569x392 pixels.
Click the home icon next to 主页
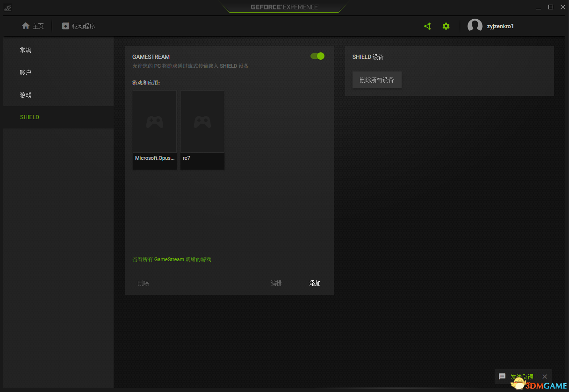[x=26, y=26]
